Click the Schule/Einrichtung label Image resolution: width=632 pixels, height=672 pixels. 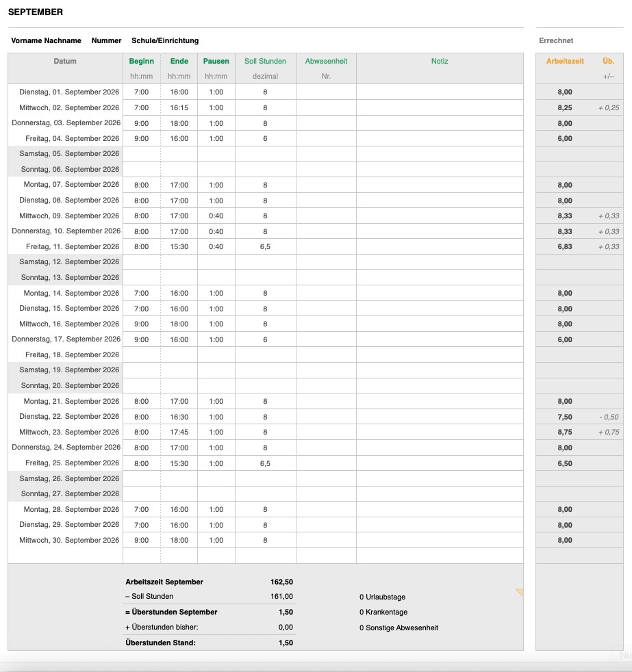coord(165,40)
